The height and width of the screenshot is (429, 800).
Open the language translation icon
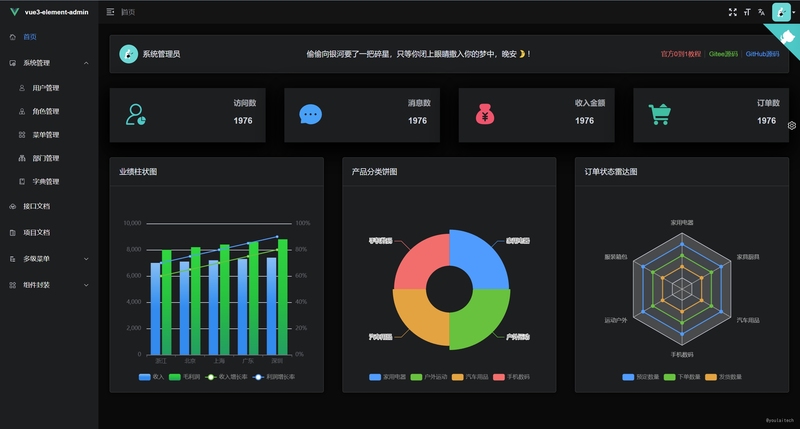(761, 12)
